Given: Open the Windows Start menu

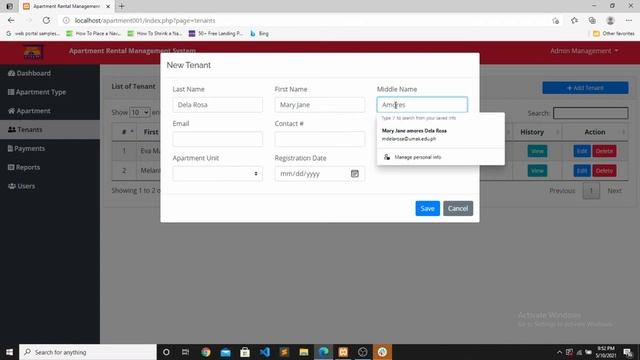Looking at the screenshot, I should (9, 352).
